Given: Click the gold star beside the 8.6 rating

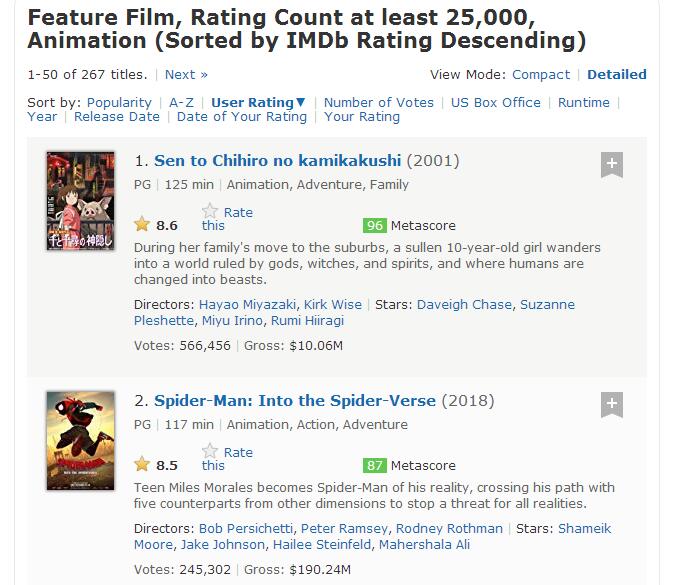Looking at the screenshot, I should tap(142, 225).
